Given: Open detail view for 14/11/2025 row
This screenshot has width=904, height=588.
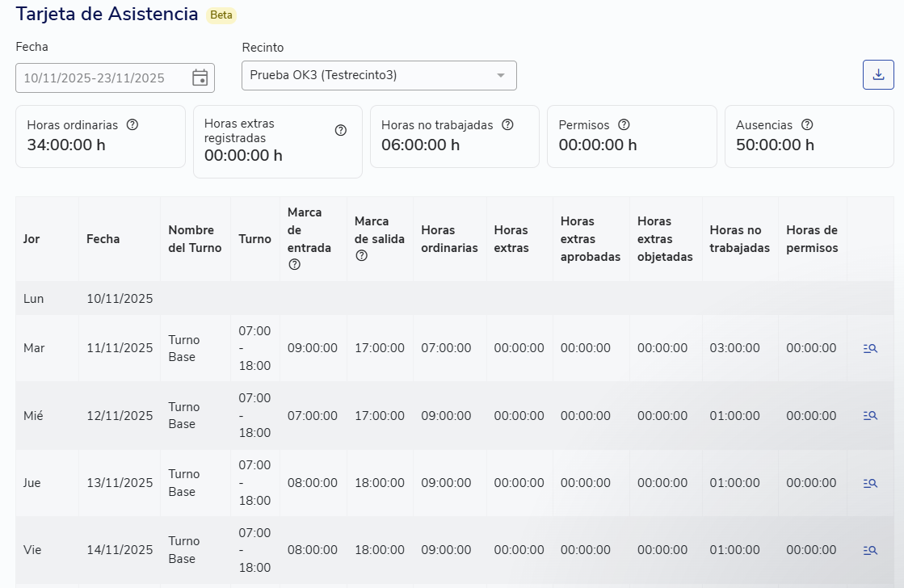Looking at the screenshot, I should 870,550.
